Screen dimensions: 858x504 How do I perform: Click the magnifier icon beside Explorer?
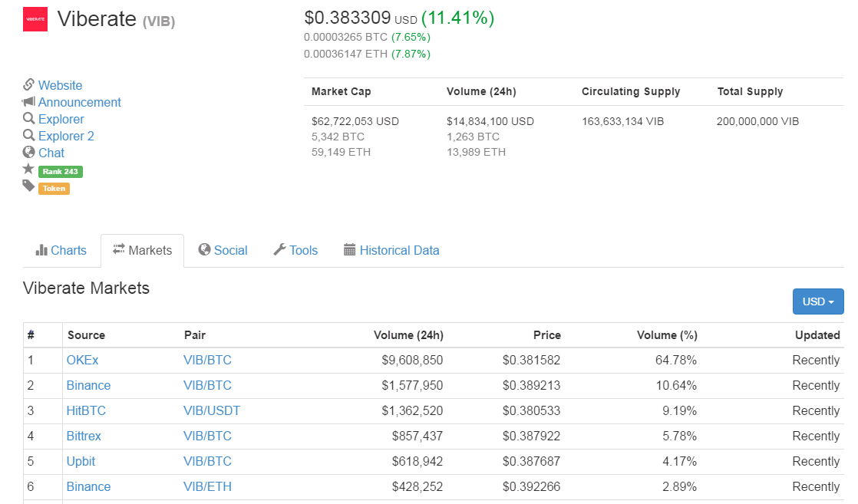pos(28,118)
